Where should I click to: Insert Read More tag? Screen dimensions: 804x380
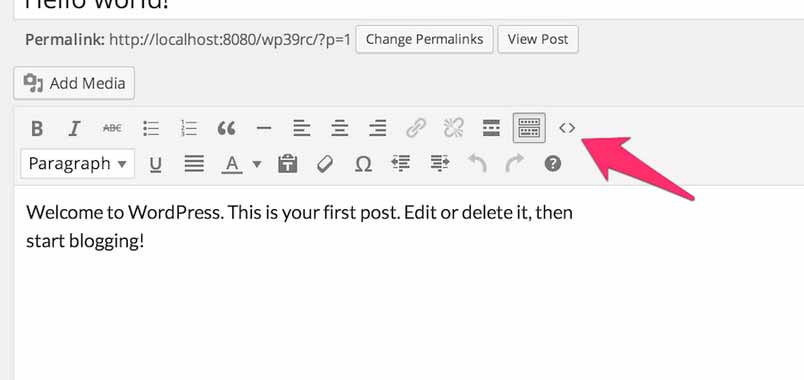pyautogui.click(x=491, y=128)
